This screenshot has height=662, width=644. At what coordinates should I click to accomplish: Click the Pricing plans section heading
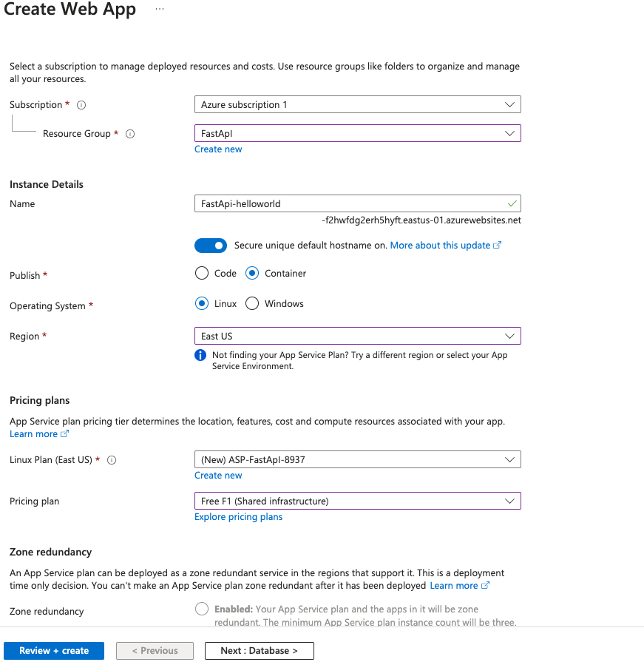click(x=40, y=401)
